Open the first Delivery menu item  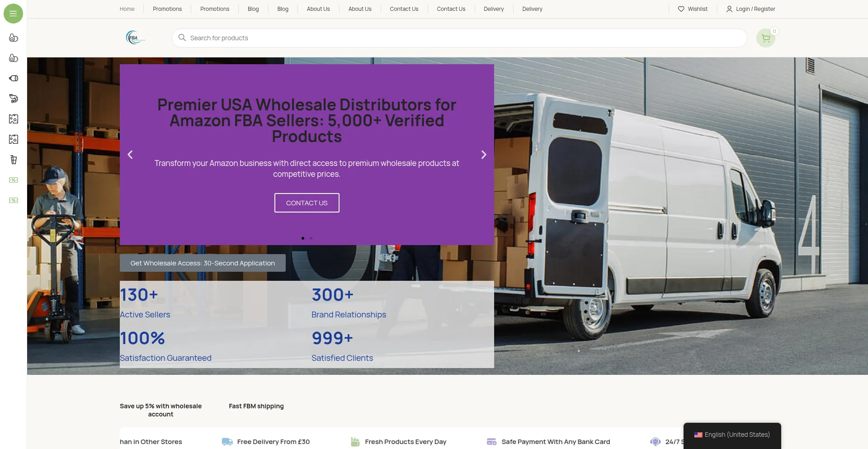click(x=494, y=9)
